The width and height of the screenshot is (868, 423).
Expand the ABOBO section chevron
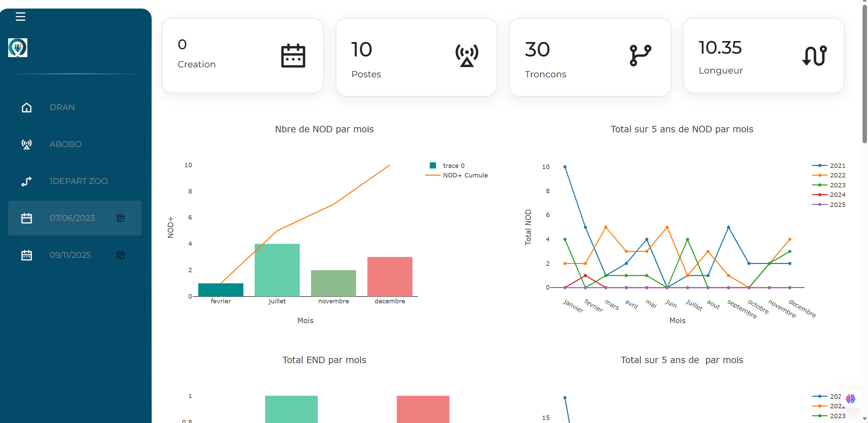pyautogui.click(x=116, y=144)
